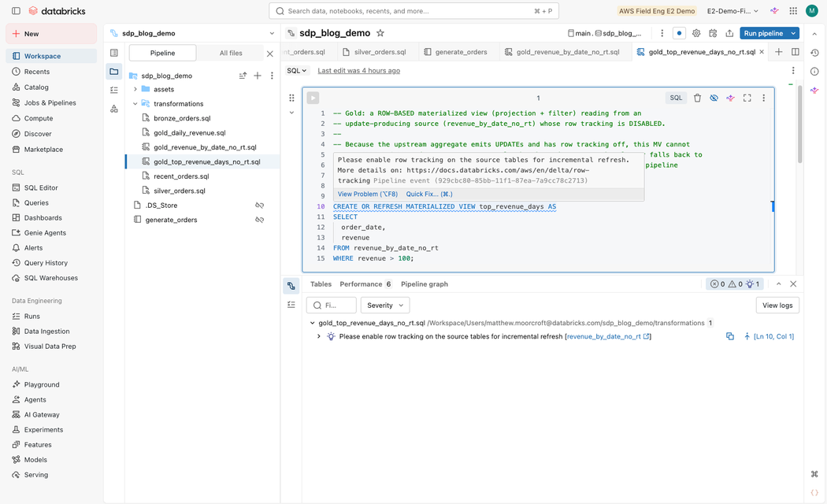Click View logs button
This screenshot has height=504, width=827.
point(777,306)
